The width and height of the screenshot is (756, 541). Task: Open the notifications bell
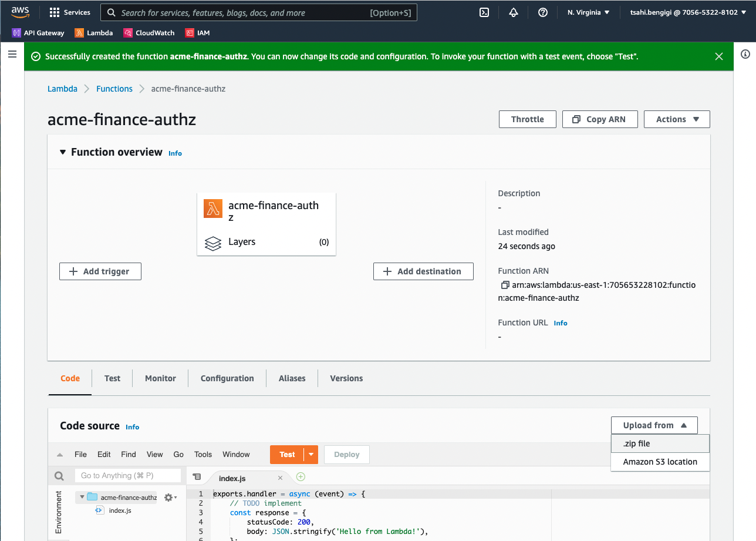point(514,12)
